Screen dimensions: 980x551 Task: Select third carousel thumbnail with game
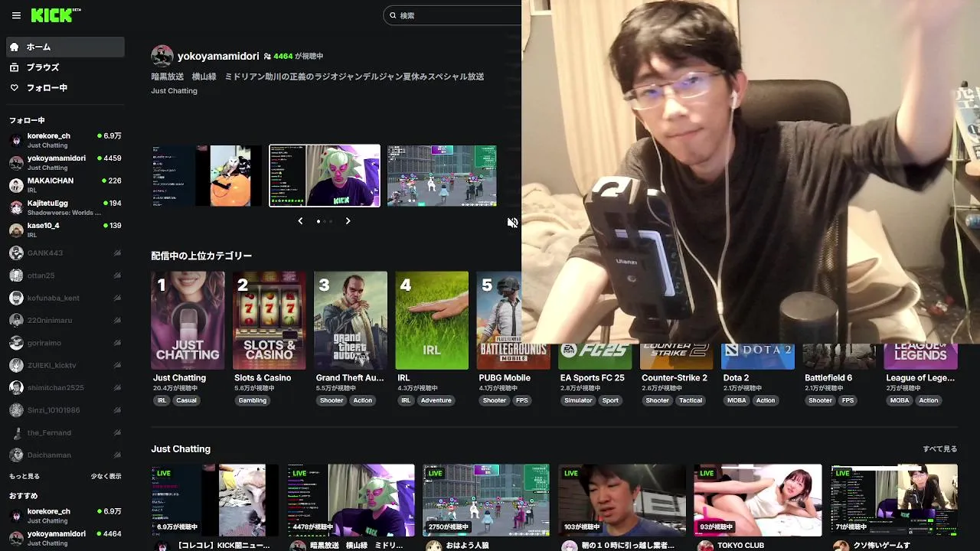pos(442,175)
